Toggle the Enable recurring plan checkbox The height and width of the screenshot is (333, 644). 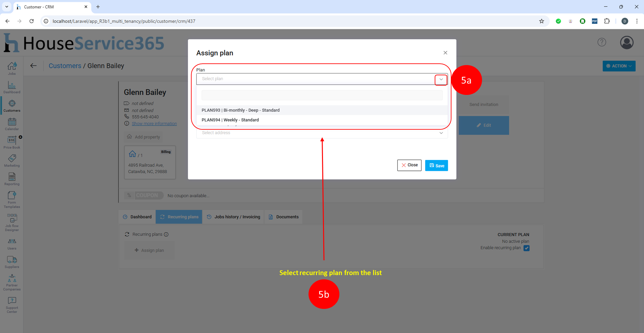pos(526,248)
